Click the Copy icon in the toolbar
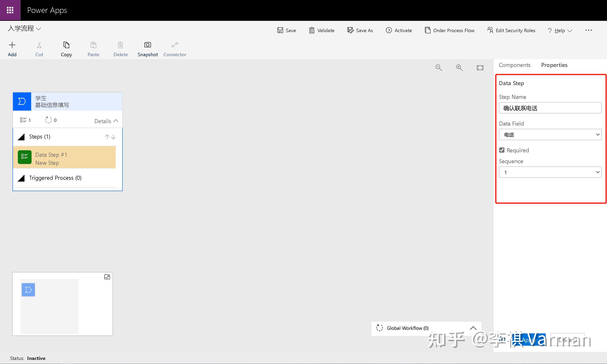This screenshot has width=607, height=364. 66,49
